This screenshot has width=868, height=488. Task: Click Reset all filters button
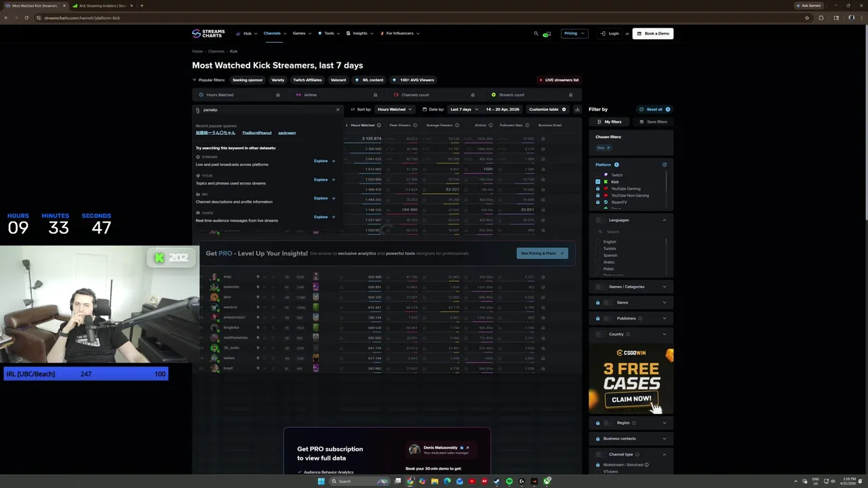point(654,109)
